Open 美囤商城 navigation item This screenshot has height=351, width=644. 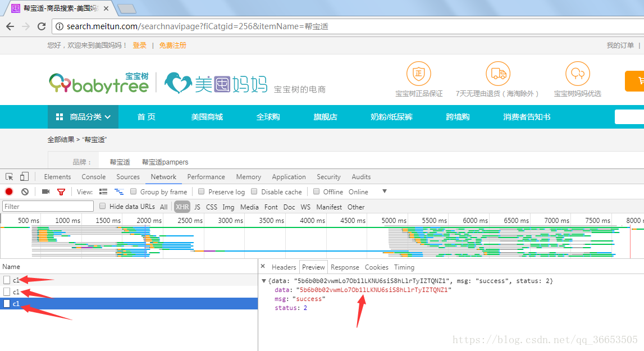click(207, 117)
